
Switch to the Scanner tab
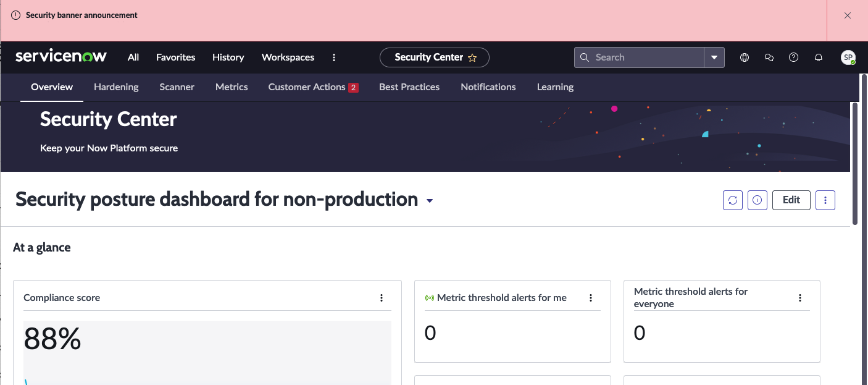[177, 87]
